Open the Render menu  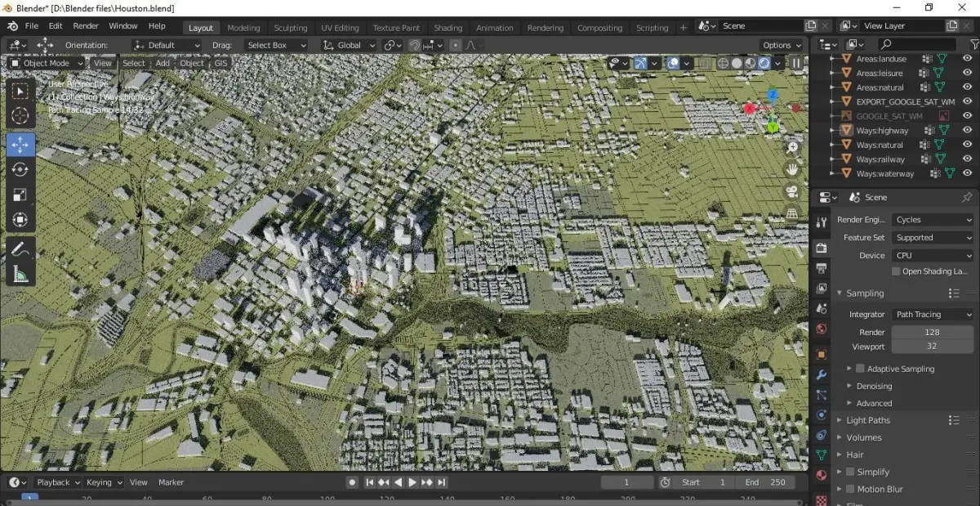86,26
